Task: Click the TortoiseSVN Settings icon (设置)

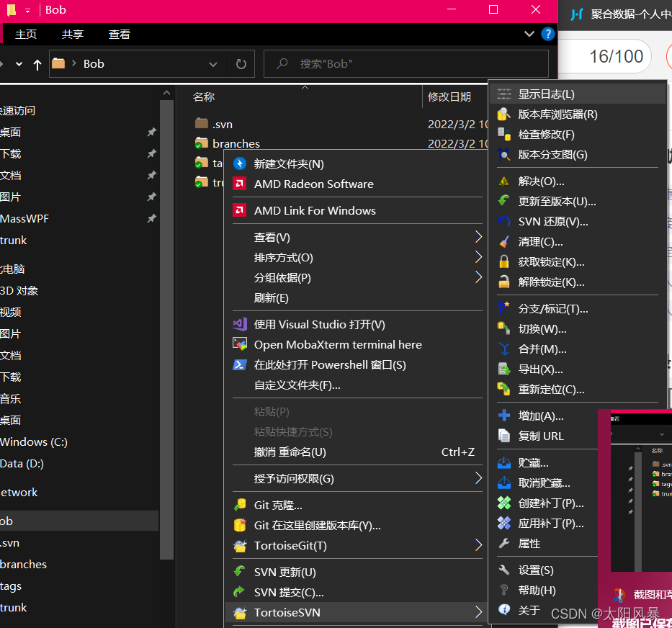Action: click(x=504, y=570)
